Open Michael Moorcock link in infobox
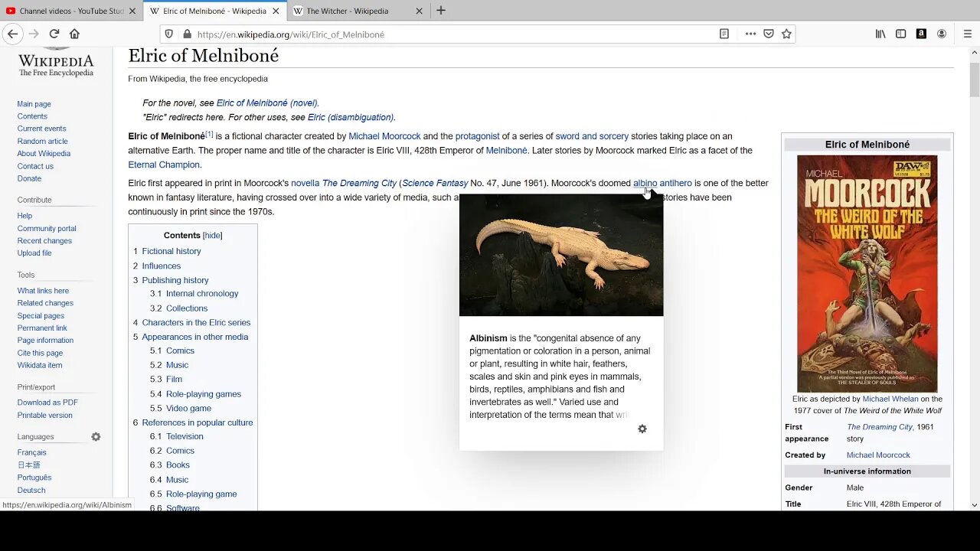The image size is (980, 551). 878,455
